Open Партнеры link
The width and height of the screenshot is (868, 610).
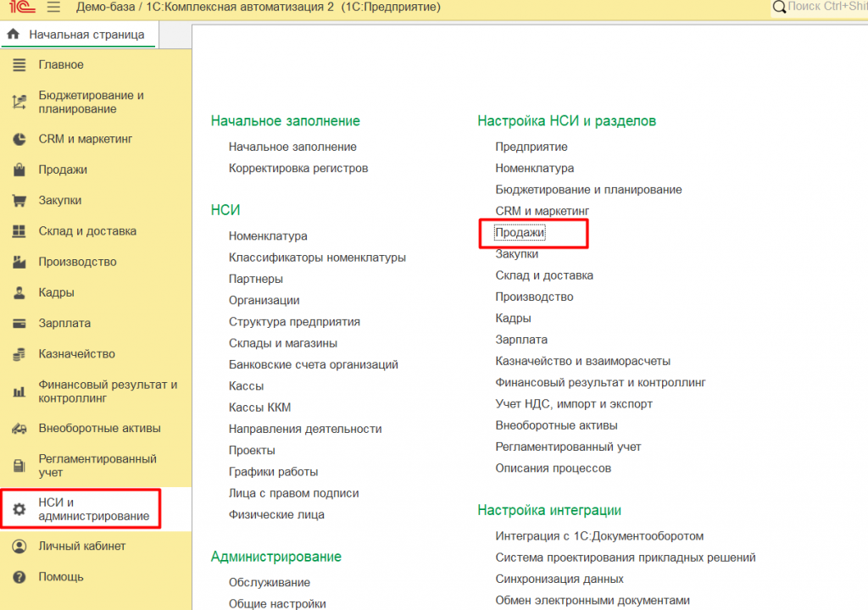[256, 279]
